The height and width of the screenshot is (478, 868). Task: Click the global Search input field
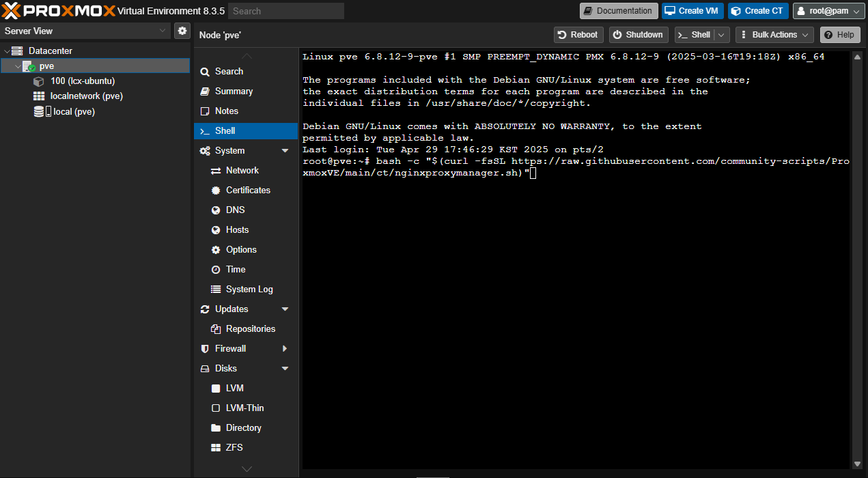pyautogui.click(x=286, y=11)
